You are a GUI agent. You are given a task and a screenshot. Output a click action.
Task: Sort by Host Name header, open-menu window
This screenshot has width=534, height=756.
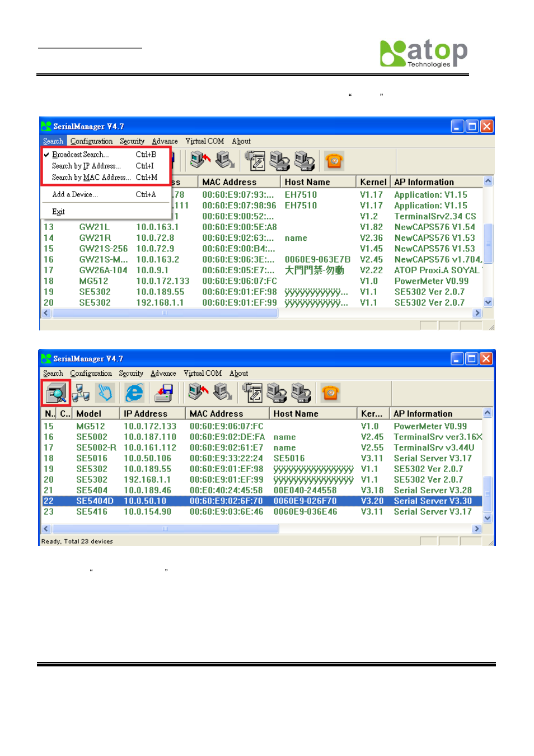tap(318, 181)
